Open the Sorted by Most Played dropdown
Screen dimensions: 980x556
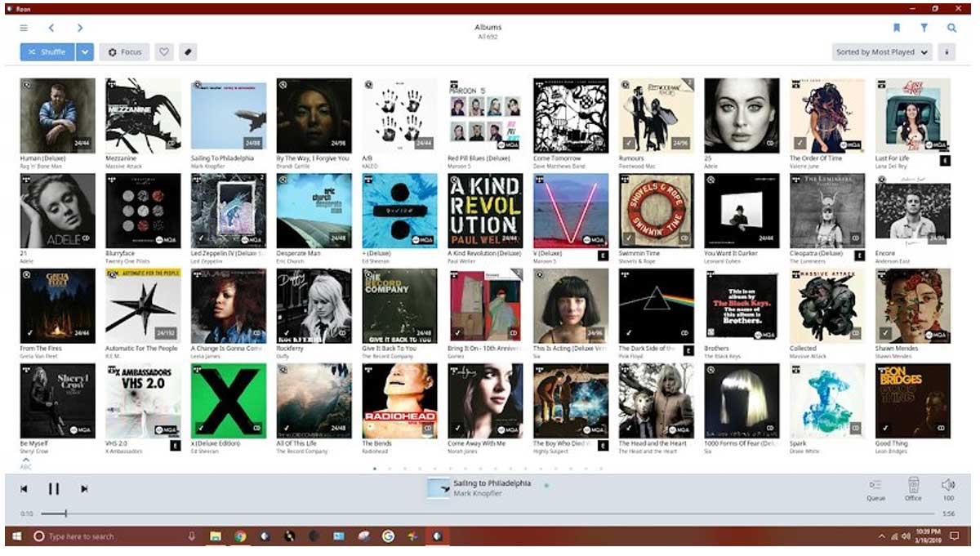coord(882,51)
